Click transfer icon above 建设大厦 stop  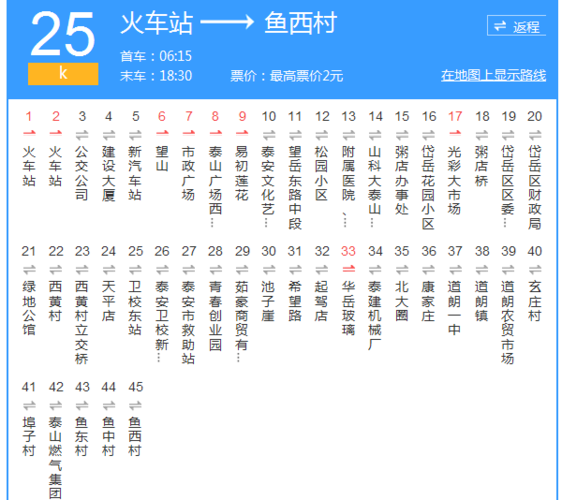point(109,135)
